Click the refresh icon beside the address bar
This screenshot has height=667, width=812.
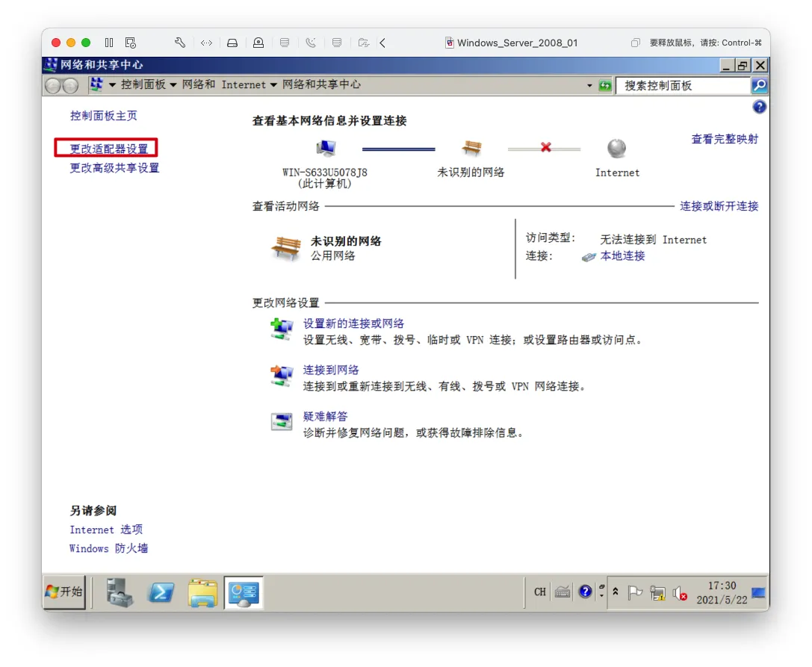[x=605, y=85]
